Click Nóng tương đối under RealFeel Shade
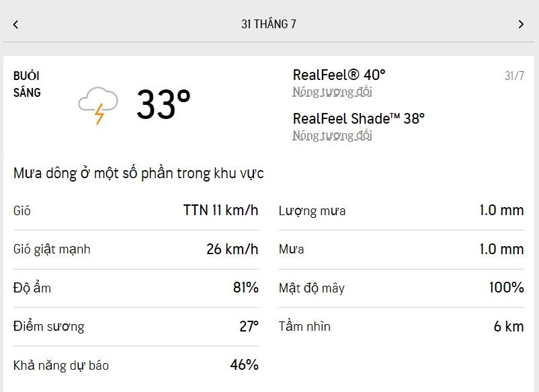539x392 pixels. pyautogui.click(x=332, y=136)
